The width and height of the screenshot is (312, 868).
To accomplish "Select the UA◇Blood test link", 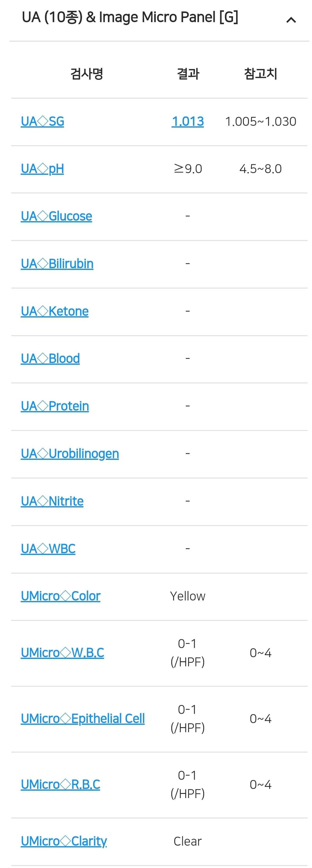I will pyautogui.click(x=50, y=359).
